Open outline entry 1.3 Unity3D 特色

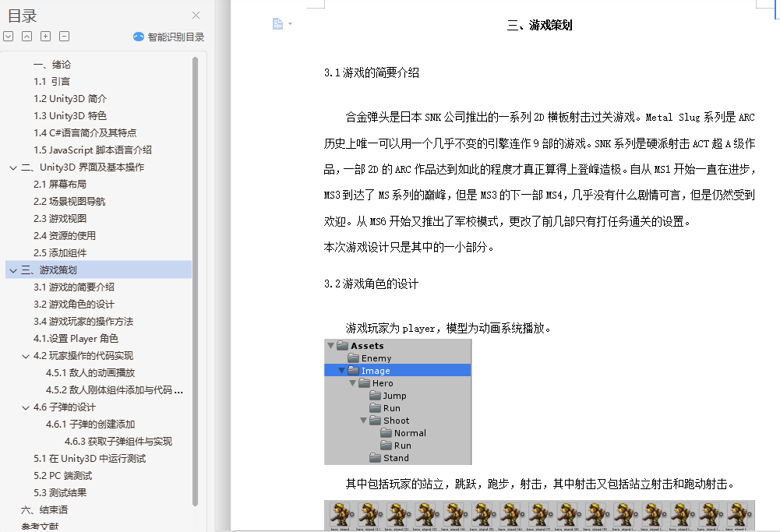point(70,116)
